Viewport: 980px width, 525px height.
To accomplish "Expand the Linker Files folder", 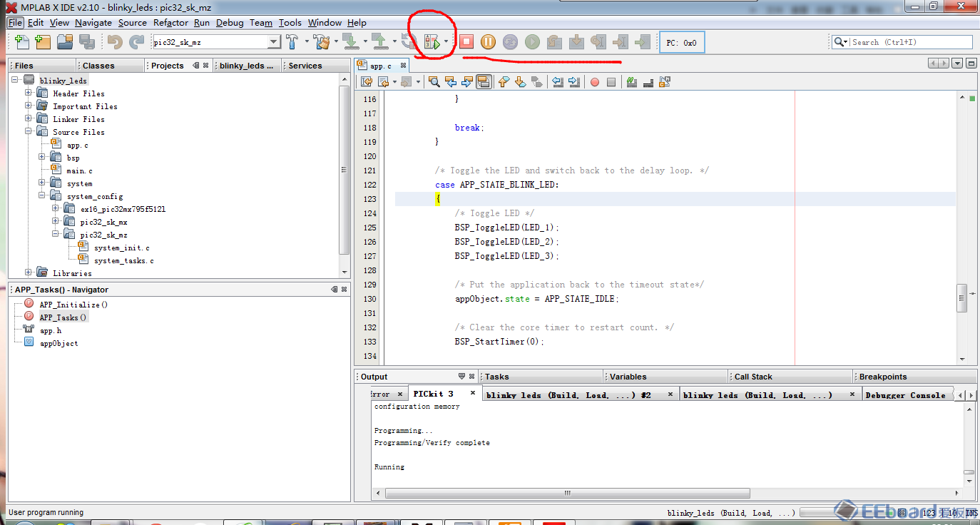I will 28,119.
